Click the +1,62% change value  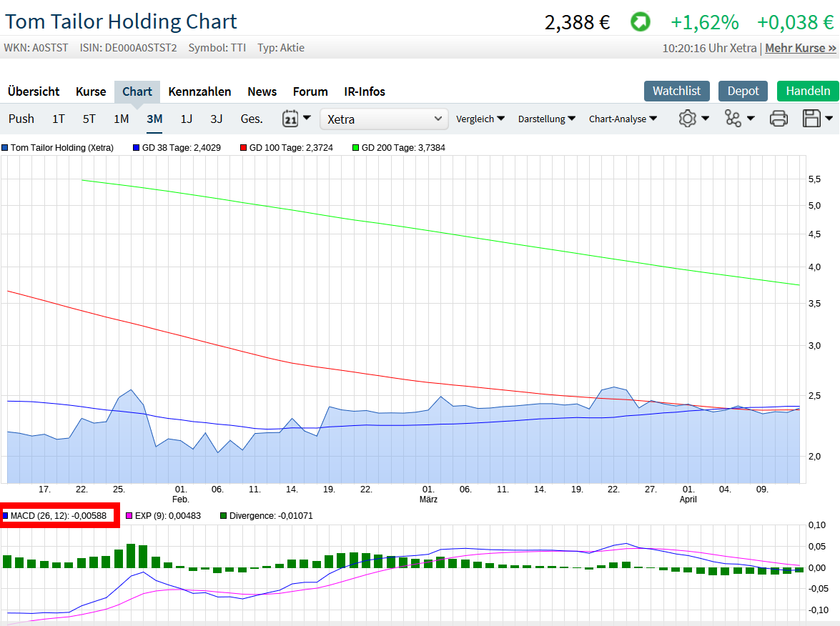704,22
